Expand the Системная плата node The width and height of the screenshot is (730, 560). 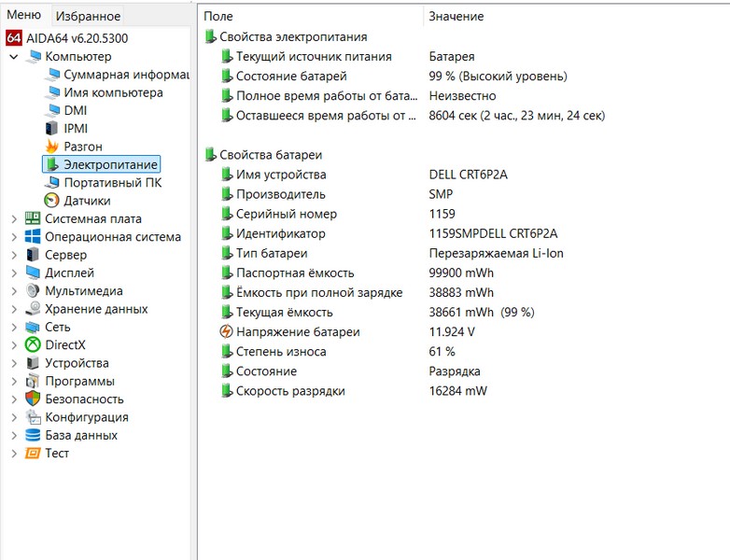coord(13,219)
